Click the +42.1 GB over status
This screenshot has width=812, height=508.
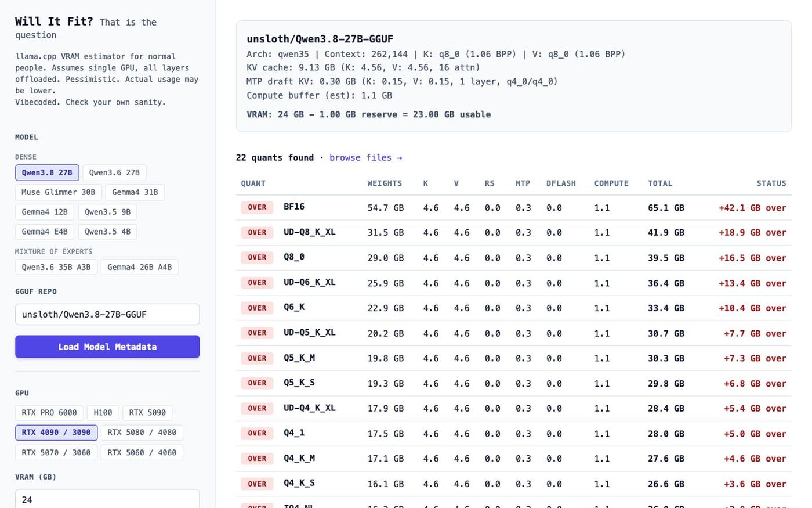coord(752,208)
